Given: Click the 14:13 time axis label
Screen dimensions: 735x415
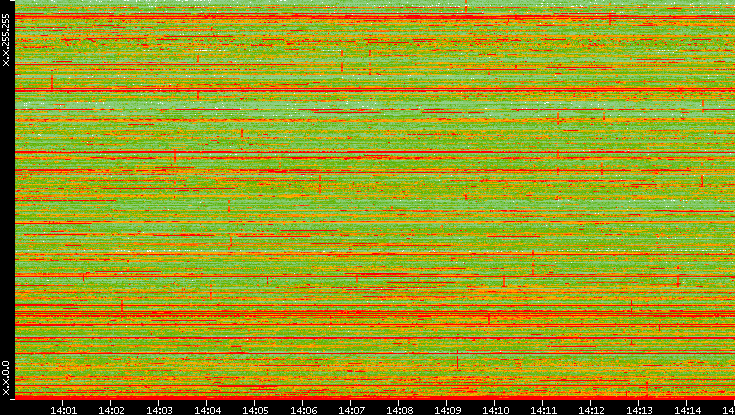Looking at the screenshot, I should coord(639,410).
